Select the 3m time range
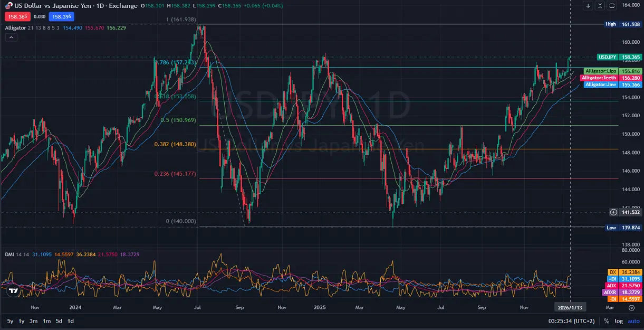This screenshot has width=644, height=330. [x=33, y=321]
